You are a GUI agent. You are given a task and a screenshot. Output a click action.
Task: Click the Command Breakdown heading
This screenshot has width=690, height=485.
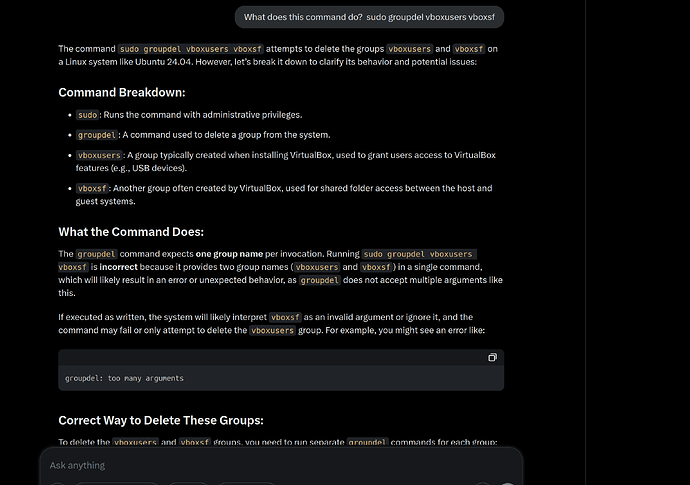click(x=121, y=93)
